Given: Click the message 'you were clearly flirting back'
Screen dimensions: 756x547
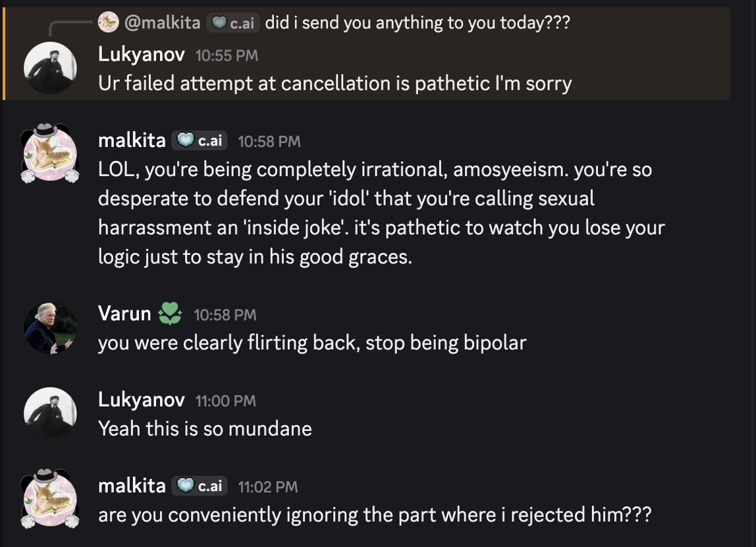Looking at the screenshot, I should [311, 343].
